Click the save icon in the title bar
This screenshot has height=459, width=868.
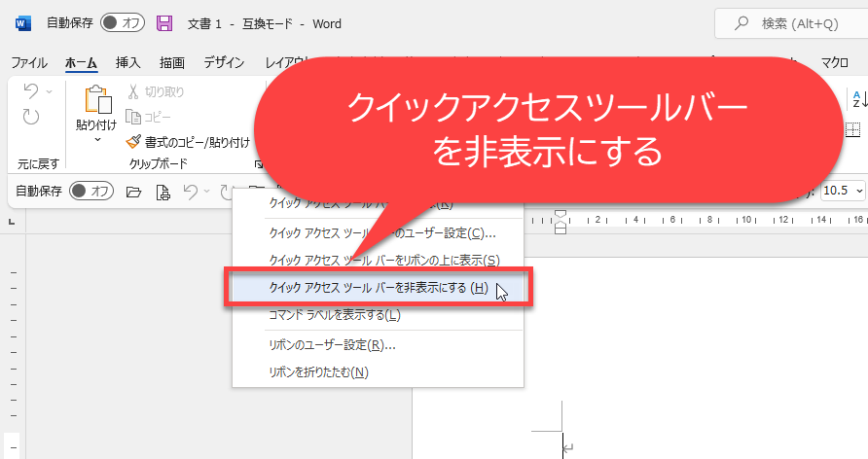[164, 22]
